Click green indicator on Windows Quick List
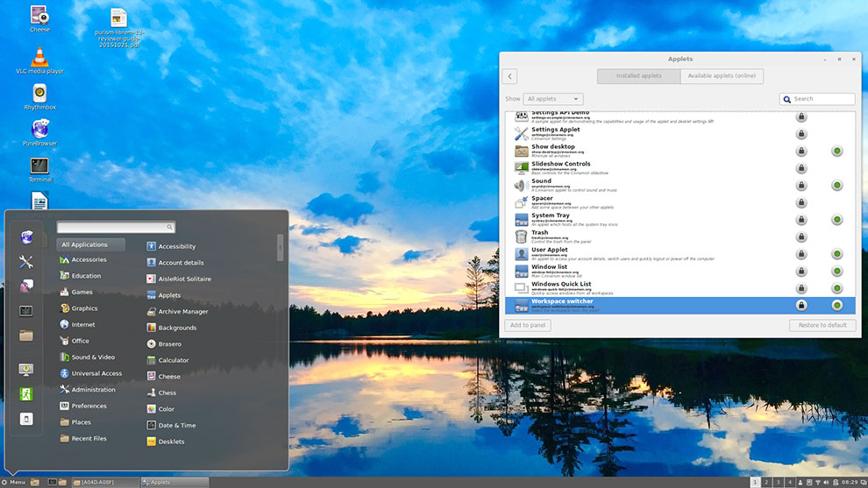Screen dimensions: 868x488 point(837,288)
